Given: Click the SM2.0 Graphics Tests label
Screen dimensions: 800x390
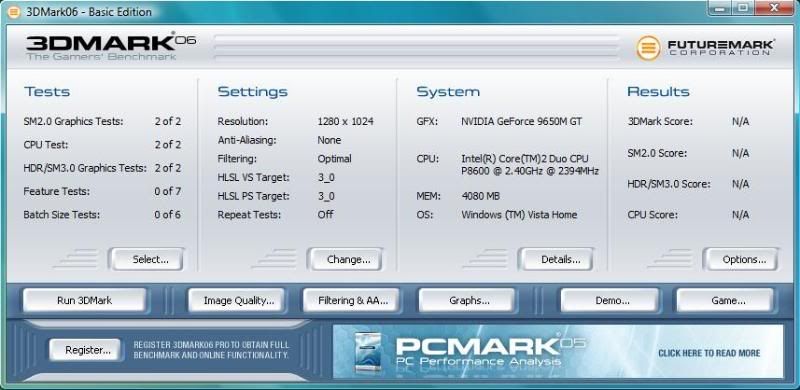Looking at the screenshot, I should tap(73, 121).
